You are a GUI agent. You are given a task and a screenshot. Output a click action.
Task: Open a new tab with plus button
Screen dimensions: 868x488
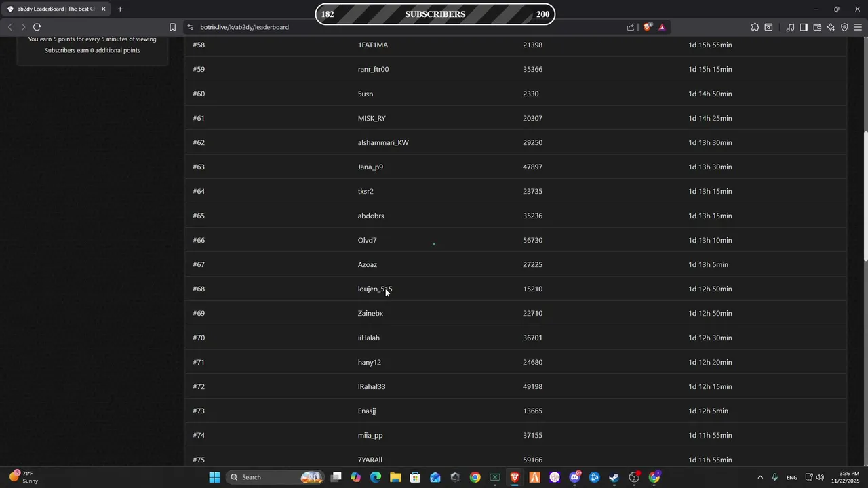(120, 9)
